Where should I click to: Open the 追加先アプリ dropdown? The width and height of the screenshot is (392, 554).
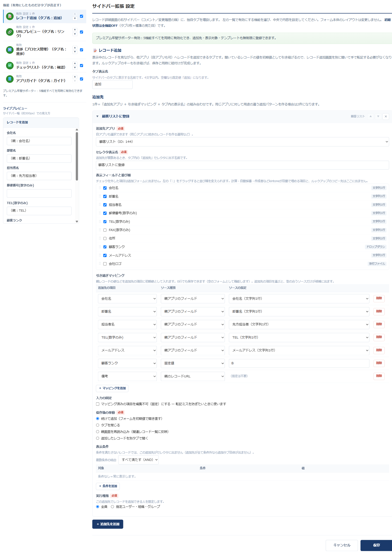tap(242, 142)
